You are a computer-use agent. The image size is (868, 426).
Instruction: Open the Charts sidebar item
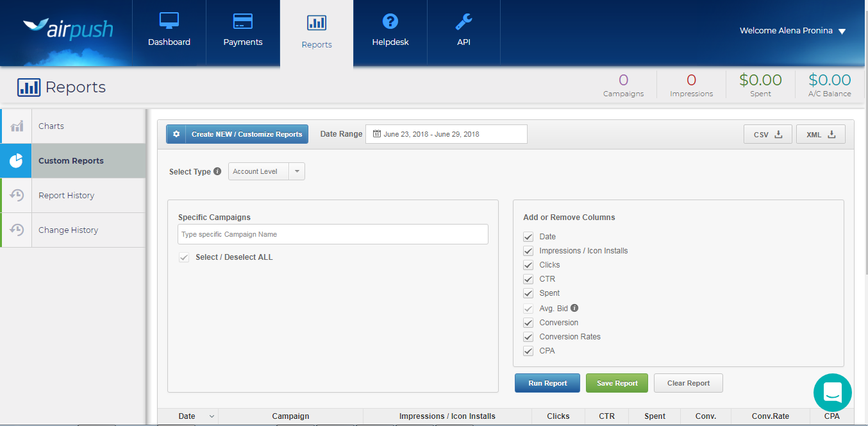pyautogui.click(x=73, y=126)
